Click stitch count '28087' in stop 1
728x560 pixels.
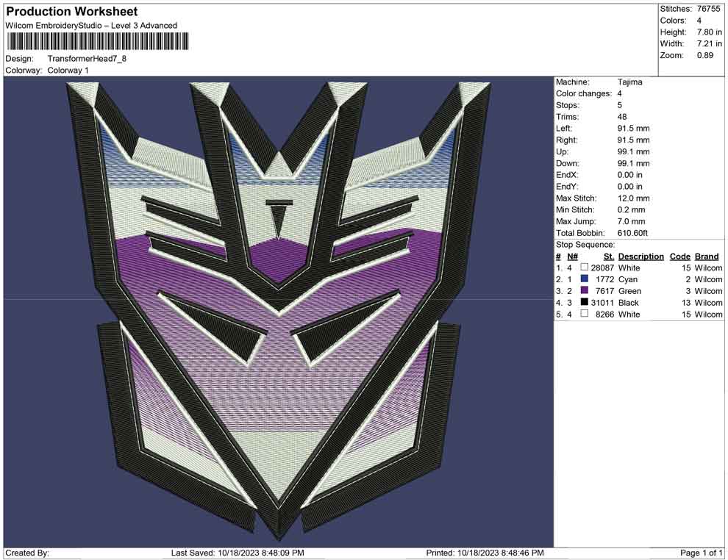[x=602, y=268]
